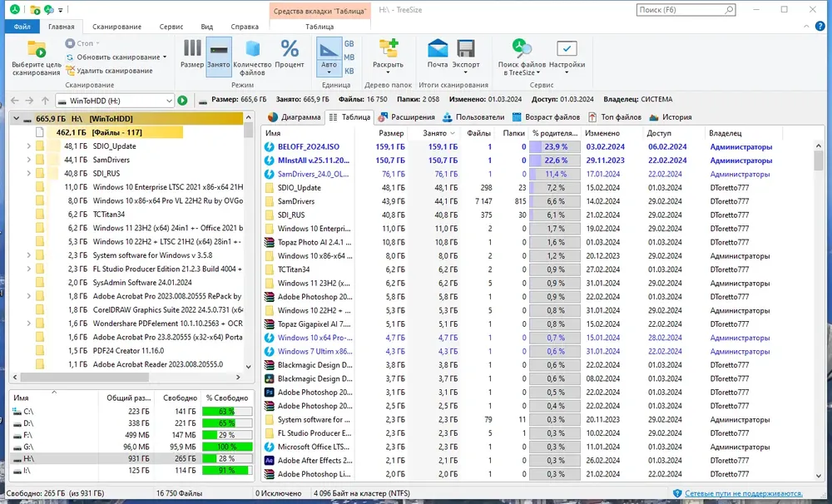Click the 'Почта' envelope icon
This screenshot has height=504, width=832.
click(x=438, y=49)
